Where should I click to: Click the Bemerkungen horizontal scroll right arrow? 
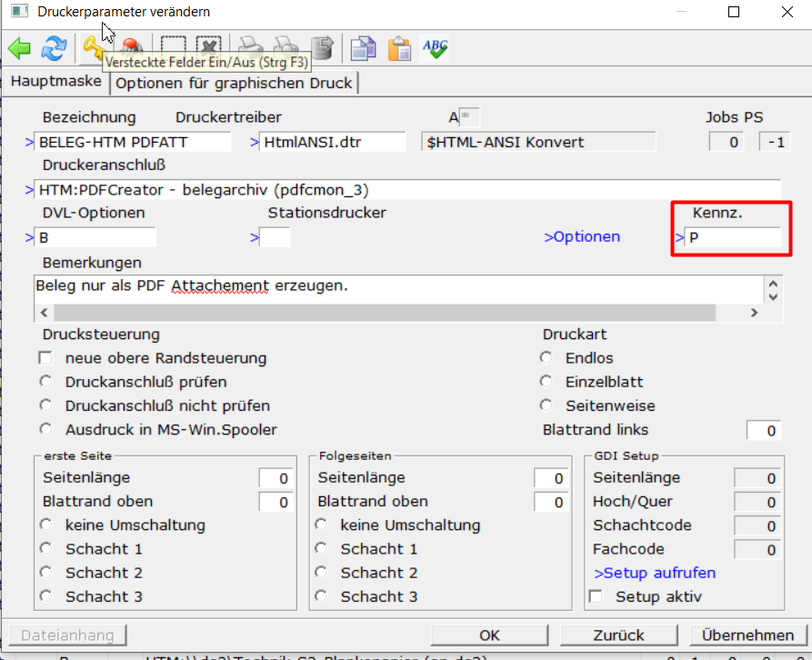coord(754,312)
